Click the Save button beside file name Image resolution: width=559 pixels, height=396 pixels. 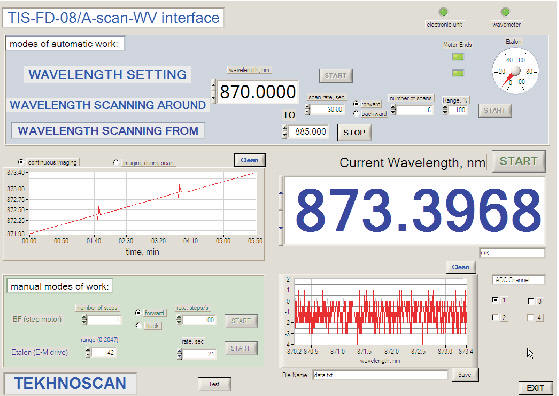464,375
